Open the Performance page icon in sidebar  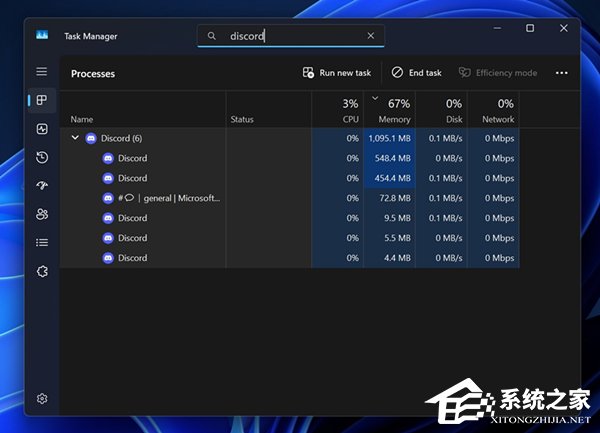click(x=42, y=129)
